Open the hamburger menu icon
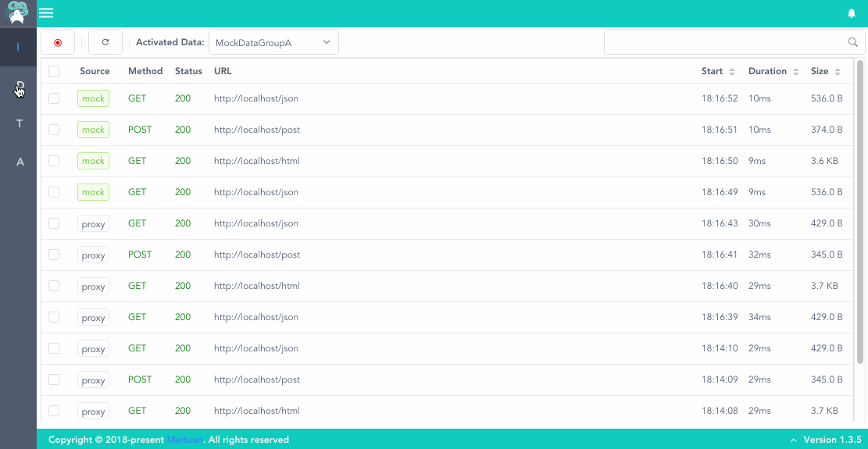Viewport: 868px width, 449px height. pos(47,13)
